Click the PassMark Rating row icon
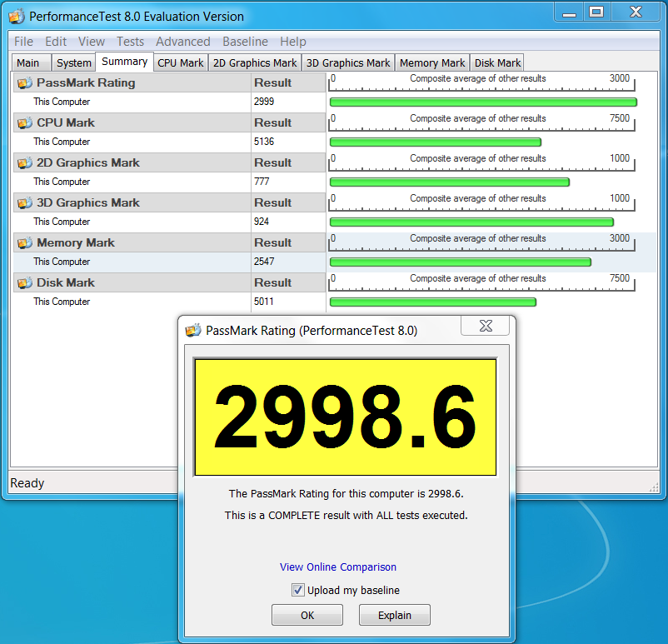 click(x=25, y=82)
